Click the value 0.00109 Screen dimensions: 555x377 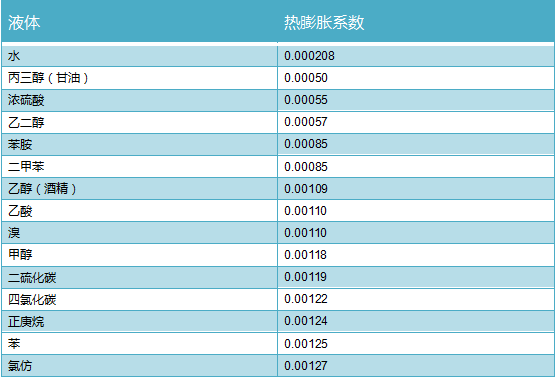(305, 189)
